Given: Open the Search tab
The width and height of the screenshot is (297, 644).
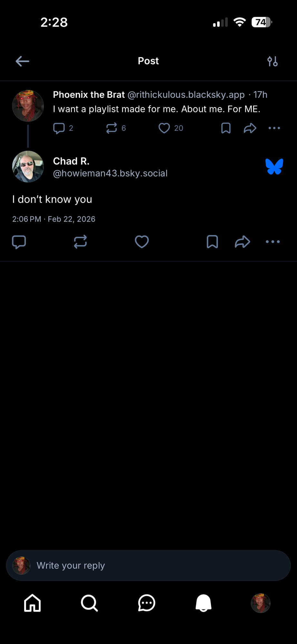Looking at the screenshot, I should pos(89,603).
